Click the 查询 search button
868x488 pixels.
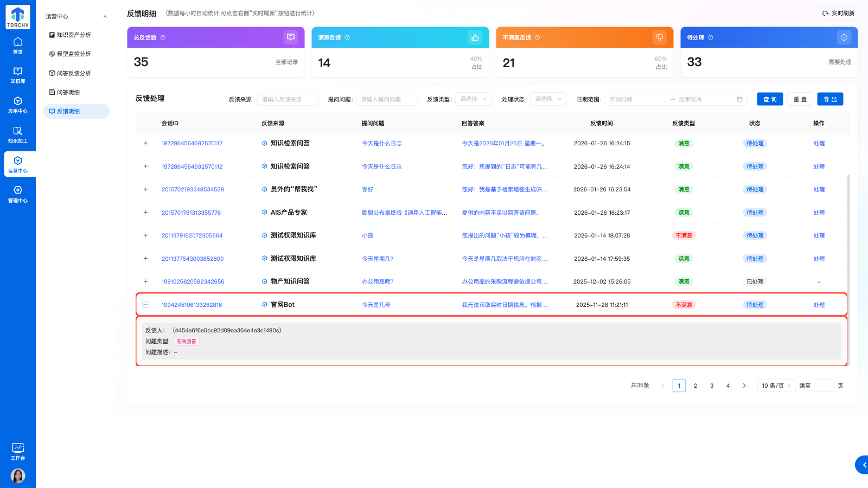(770, 99)
